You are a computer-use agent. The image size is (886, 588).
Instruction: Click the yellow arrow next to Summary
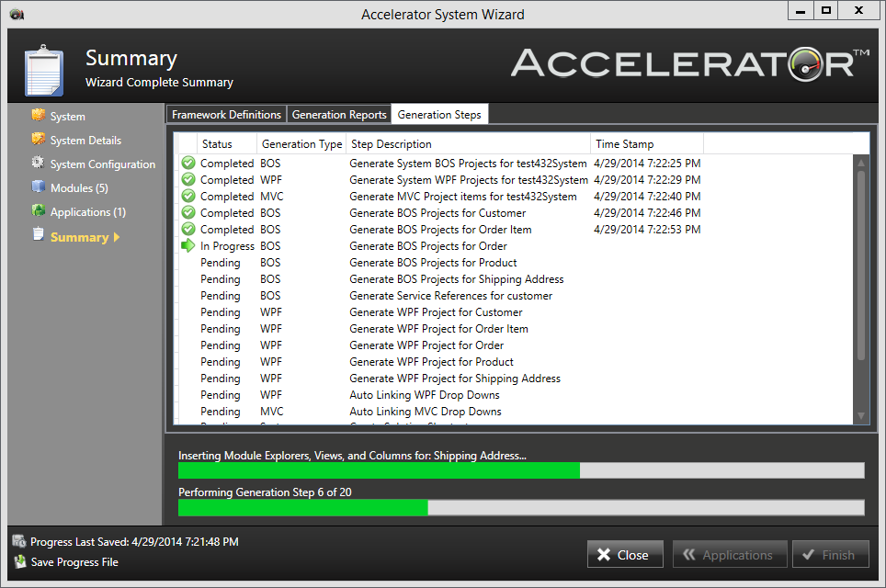117,237
